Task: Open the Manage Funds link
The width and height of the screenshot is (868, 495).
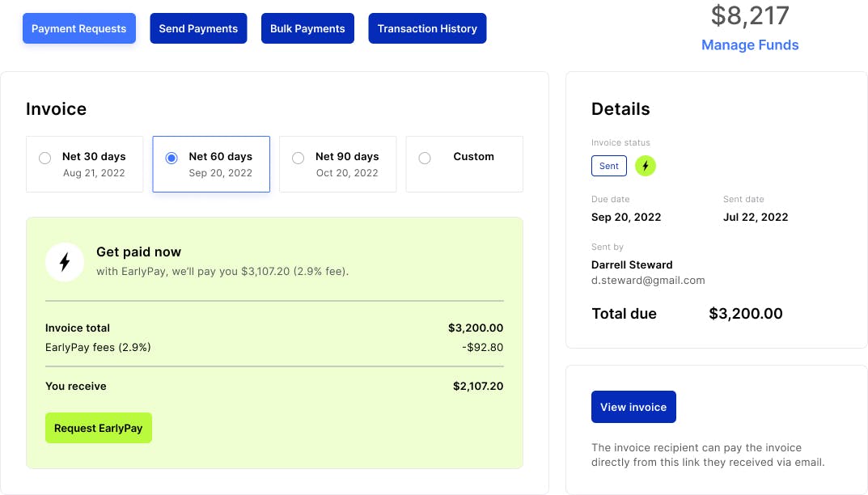Action: tap(750, 45)
